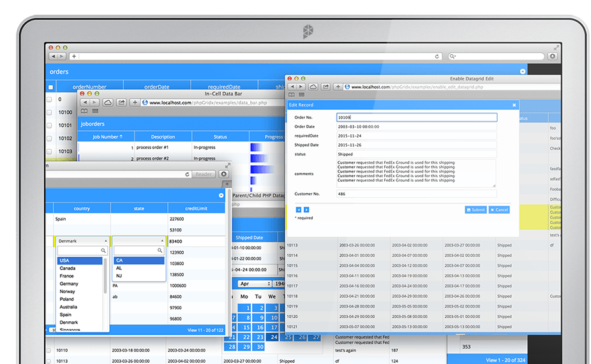Reload the page in the orders browser window

click(x=437, y=57)
